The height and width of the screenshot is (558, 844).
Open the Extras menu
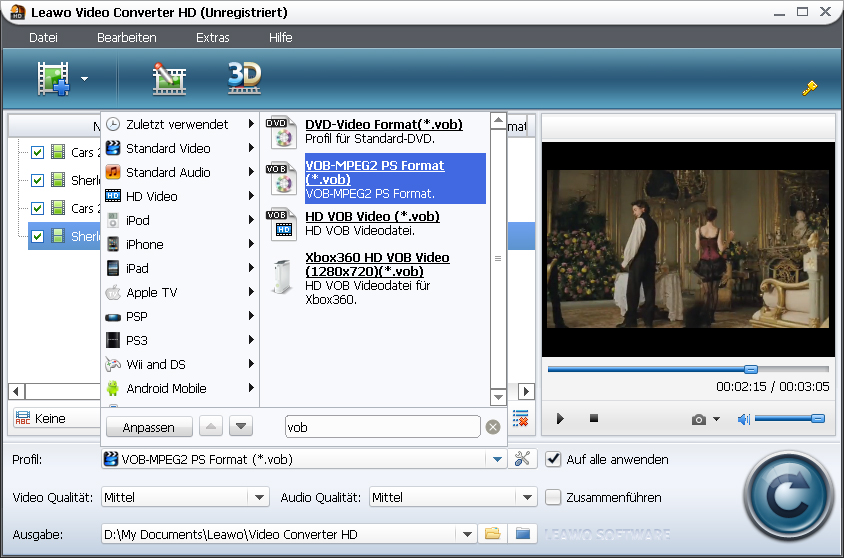coord(212,37)
